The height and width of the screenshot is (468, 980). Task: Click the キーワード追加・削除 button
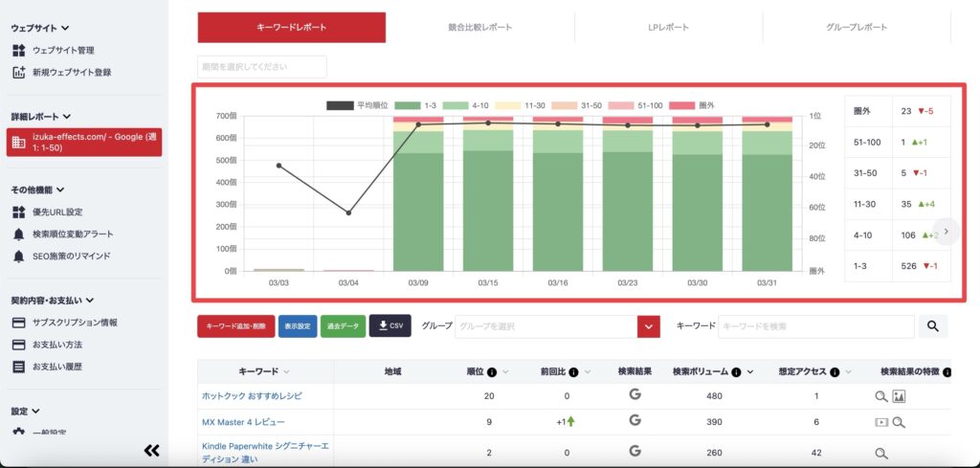(x=235, y=326)
